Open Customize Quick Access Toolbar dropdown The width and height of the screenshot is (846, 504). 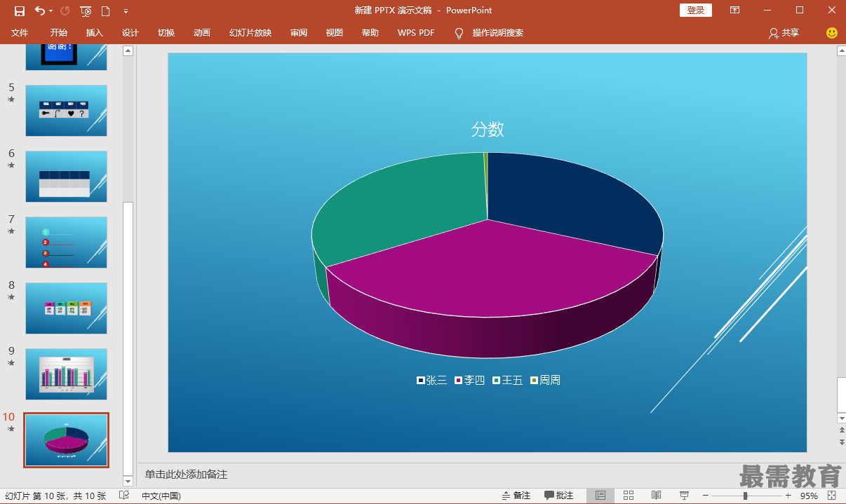point(126,11)
